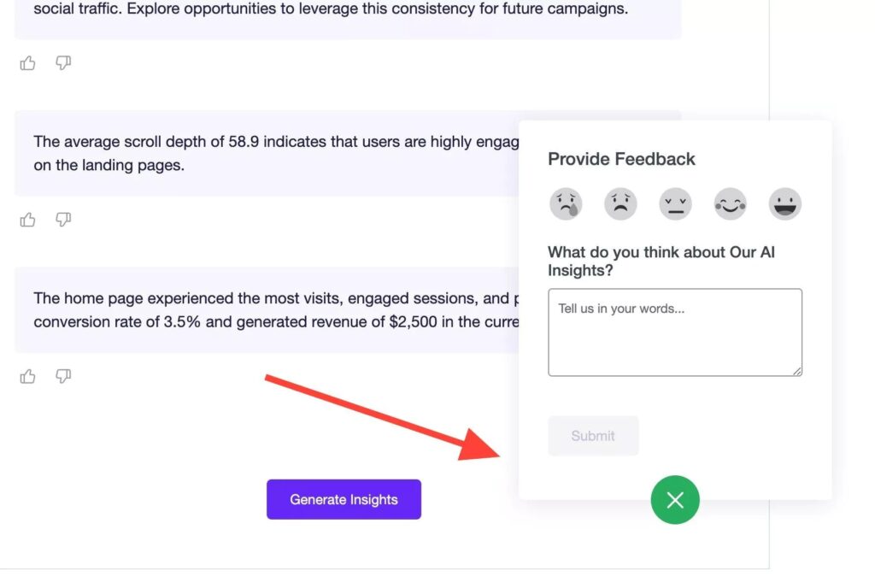Select the crying emoji rating
Screen dimensions: 875x588
(566, 203)
